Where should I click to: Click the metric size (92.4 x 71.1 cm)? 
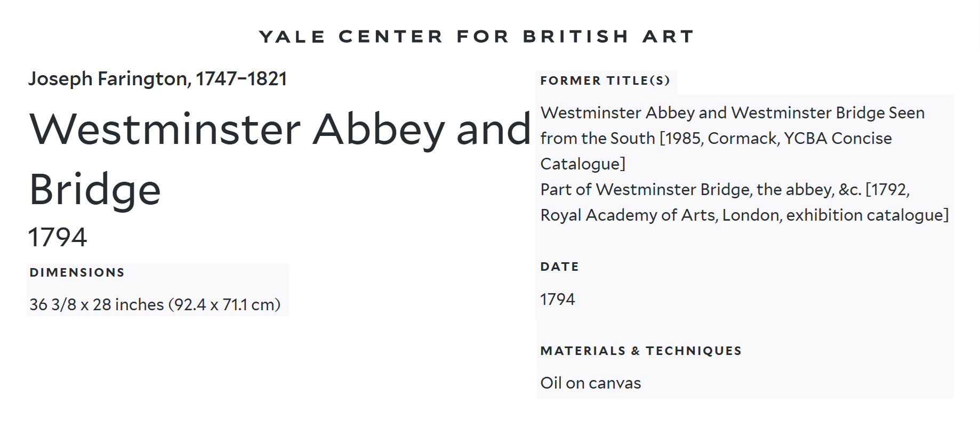[224, 304]
